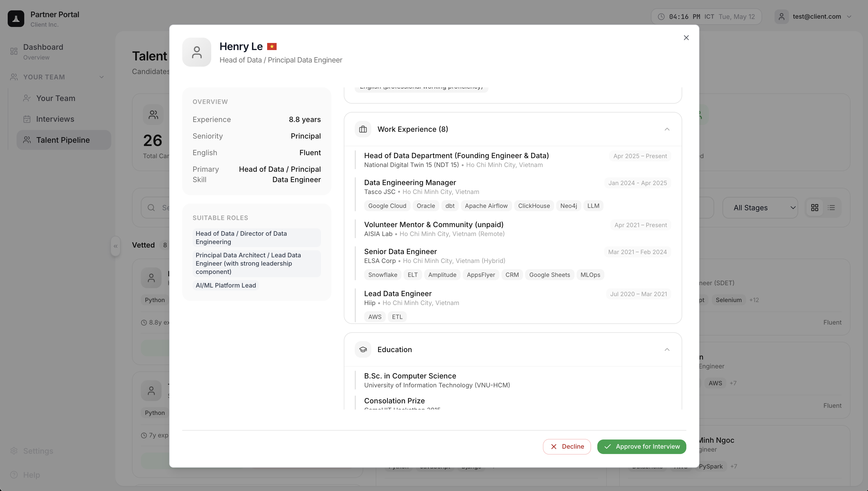Decline the candidate Henry Le
Image resolution: width=868 pixels, height=491 pixels.
coord(567,447)
